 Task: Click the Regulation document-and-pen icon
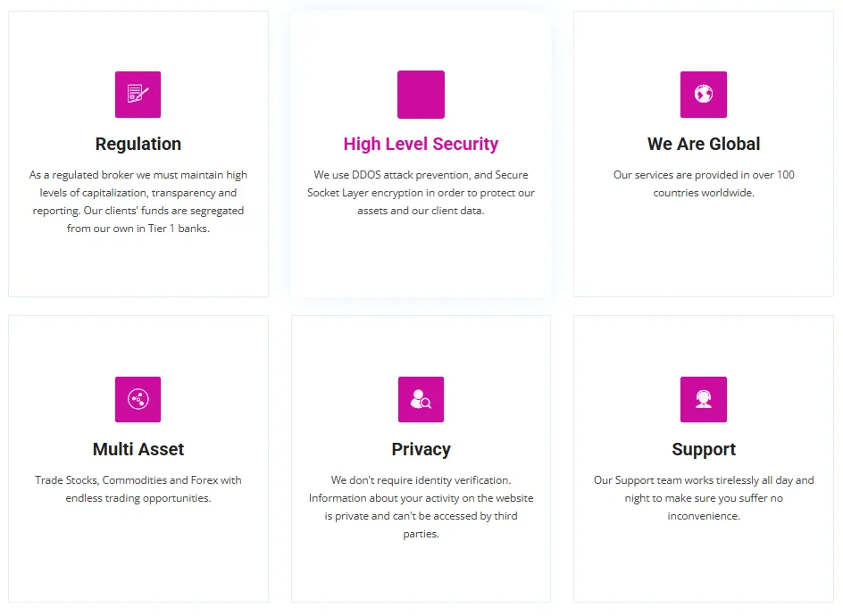coord(138,94)
